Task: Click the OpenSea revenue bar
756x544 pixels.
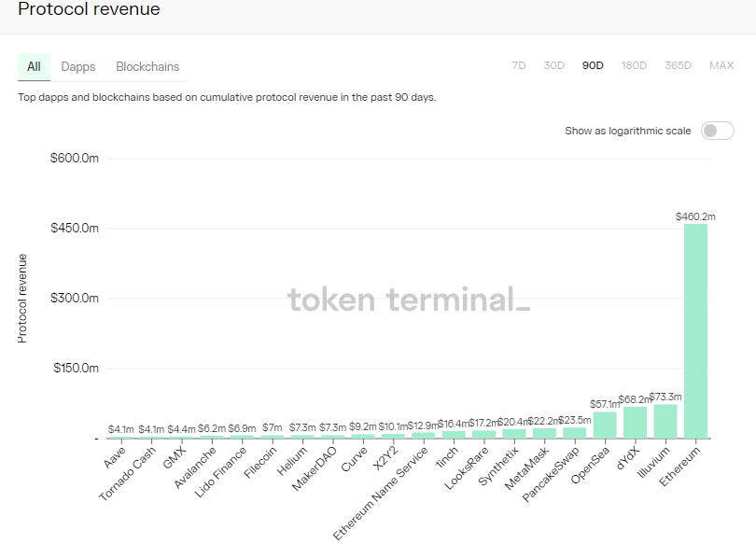Action: pyautogui.click(x=605, y=425)
